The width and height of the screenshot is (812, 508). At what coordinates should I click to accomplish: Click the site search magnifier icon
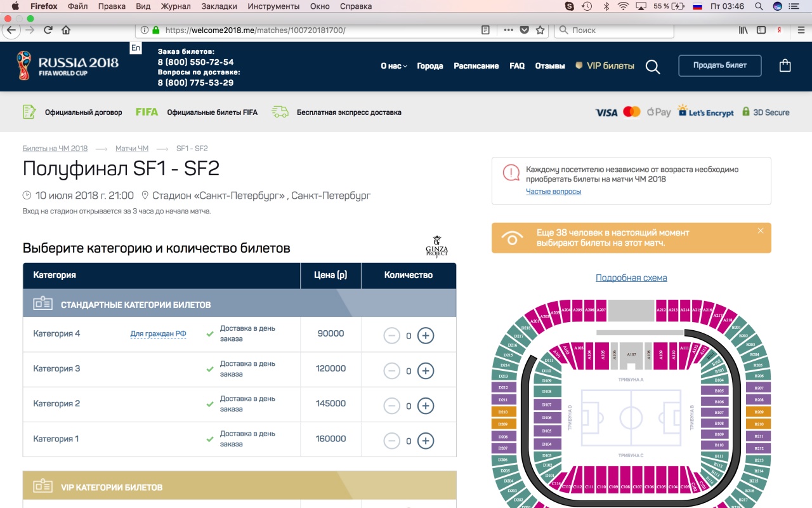point(653,67)
